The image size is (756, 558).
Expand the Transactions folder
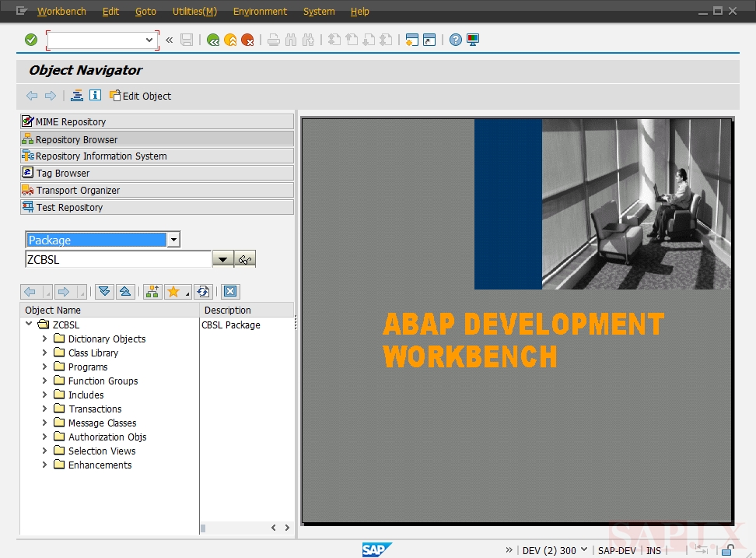click(x=45, y=409)
